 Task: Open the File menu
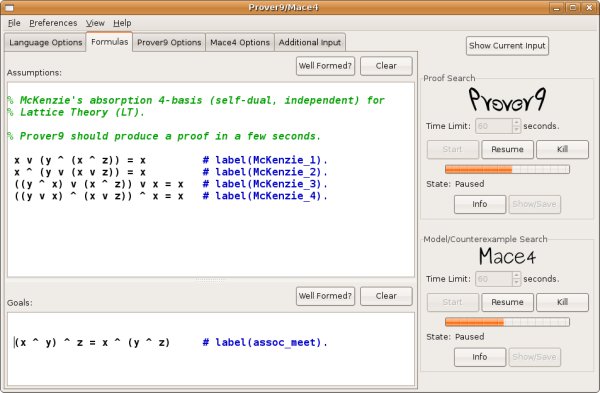tap(14, 23)
